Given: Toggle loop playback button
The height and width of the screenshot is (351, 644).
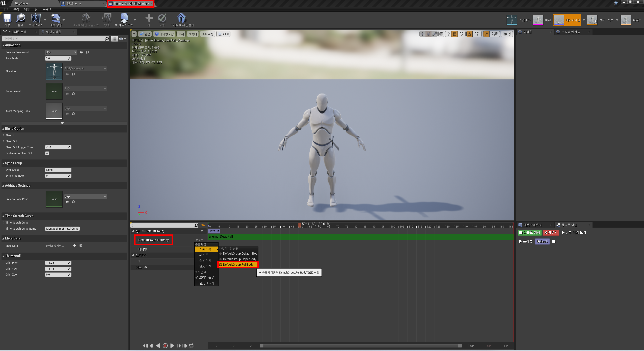Looking at the screenshot, I should 191,345.
